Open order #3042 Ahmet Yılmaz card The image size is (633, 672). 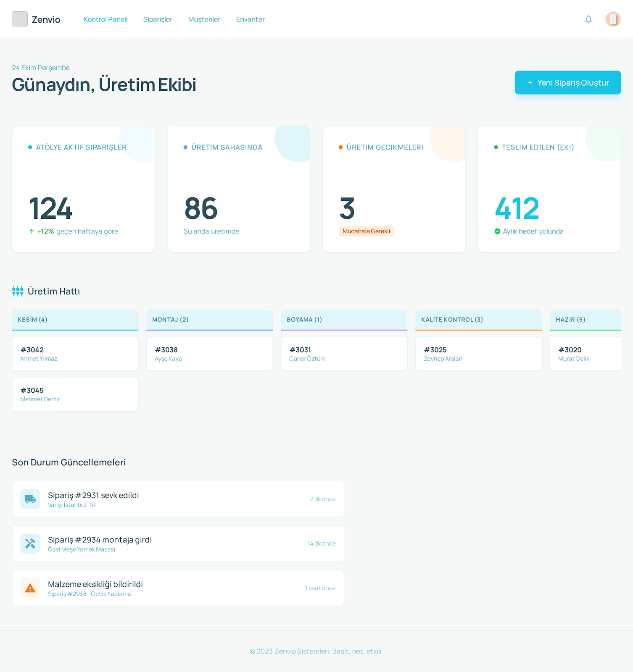click(75, 354)
